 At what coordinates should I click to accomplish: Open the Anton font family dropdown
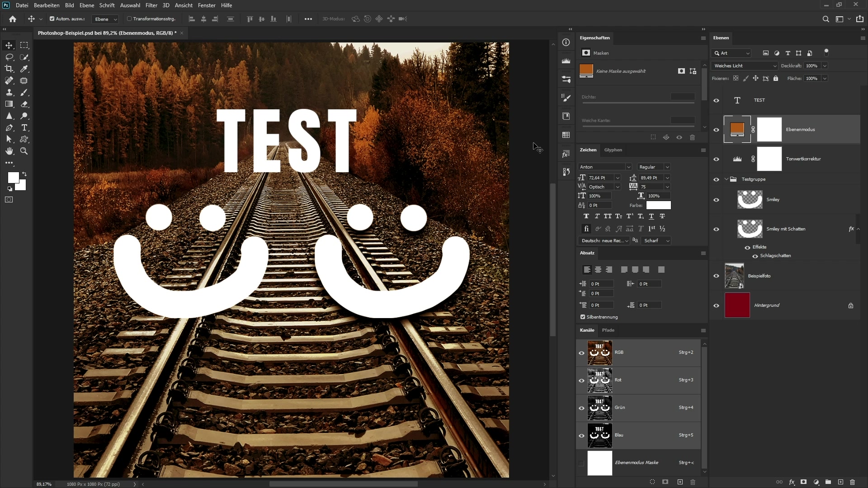pyautogui.click(x=605, y=167)
